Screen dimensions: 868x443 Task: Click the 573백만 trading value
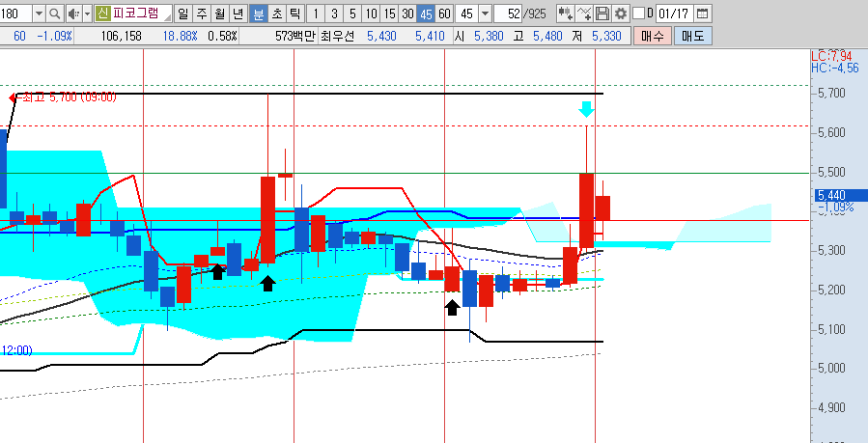point(295,37)
